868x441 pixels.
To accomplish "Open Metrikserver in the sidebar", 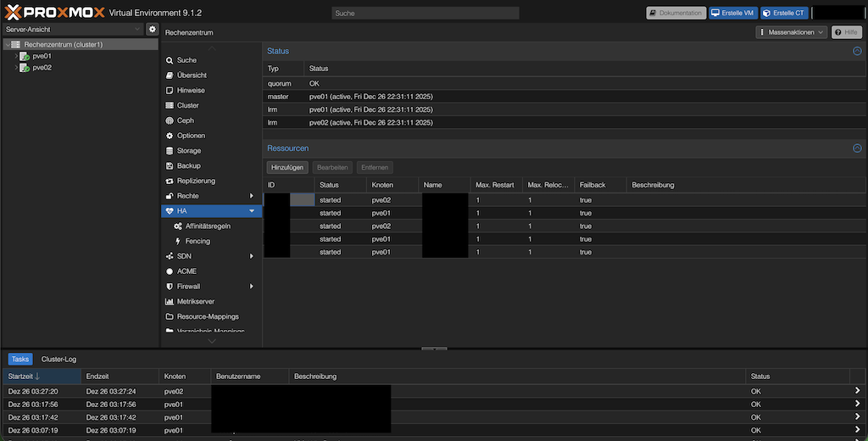I will (197, 301).
